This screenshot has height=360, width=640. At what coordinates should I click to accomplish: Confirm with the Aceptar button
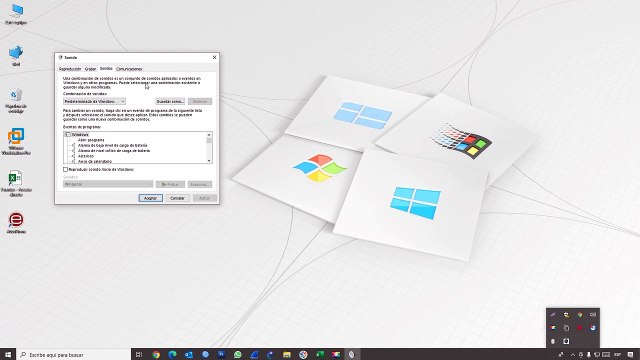click(x=151, y=198)
